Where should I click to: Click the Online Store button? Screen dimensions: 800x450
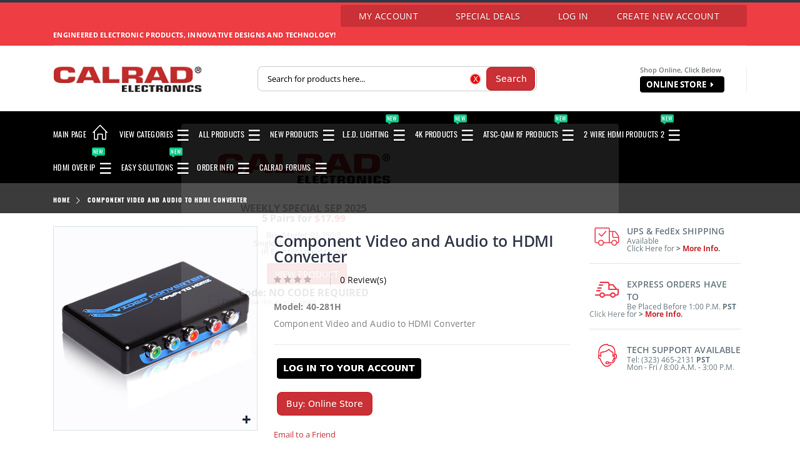click(682, 85)
